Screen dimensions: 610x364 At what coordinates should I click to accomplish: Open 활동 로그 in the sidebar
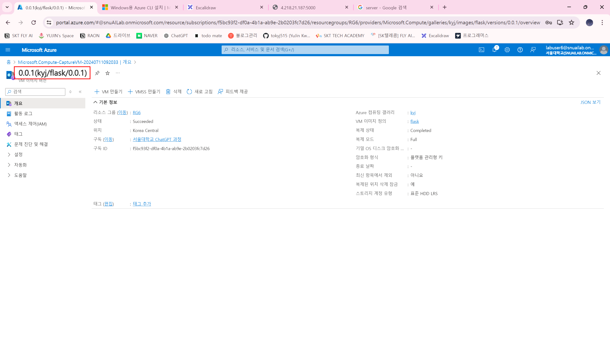click(x=23, y=114)
